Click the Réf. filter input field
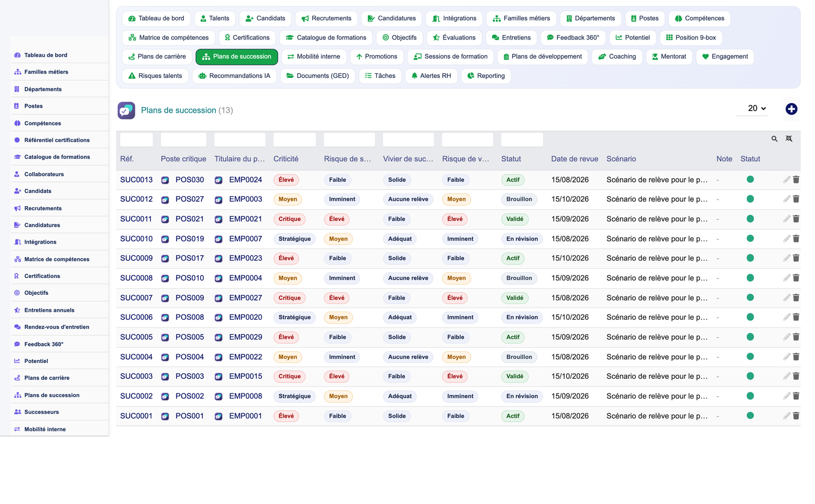Viewport: 815px width, 504px height. point(136,139)
